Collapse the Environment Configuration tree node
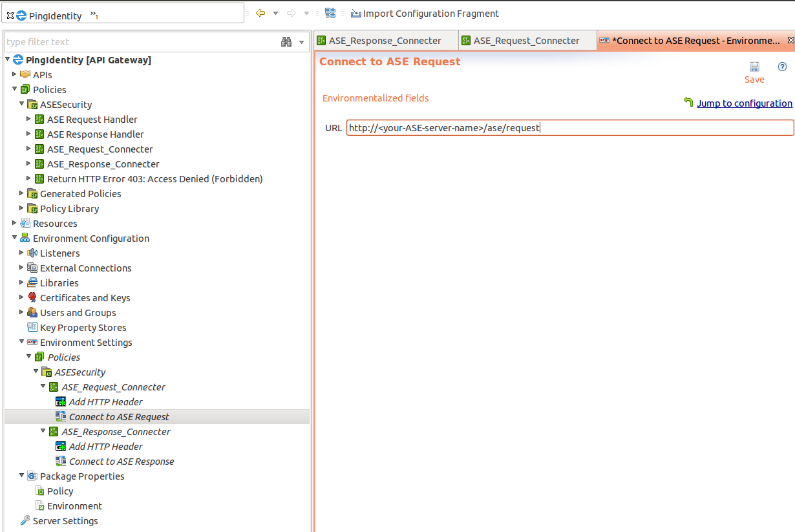The image size is (795, 532). point(14,238)
